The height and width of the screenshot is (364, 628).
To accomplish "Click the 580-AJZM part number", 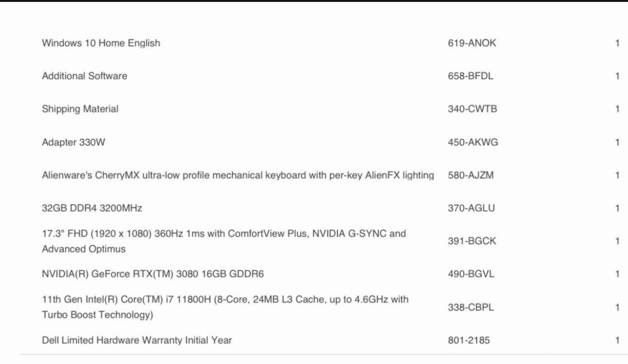I will click(x=471, y=175).
